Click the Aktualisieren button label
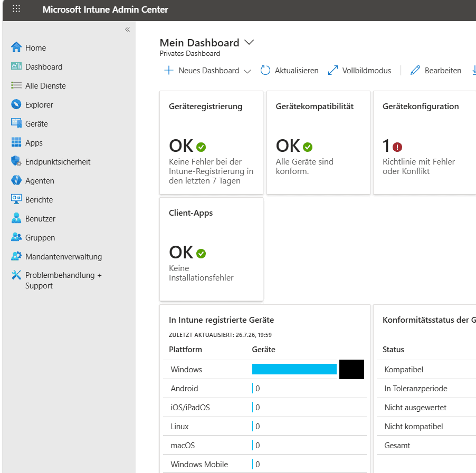This screenshot has width=476, height=473. 297,70
